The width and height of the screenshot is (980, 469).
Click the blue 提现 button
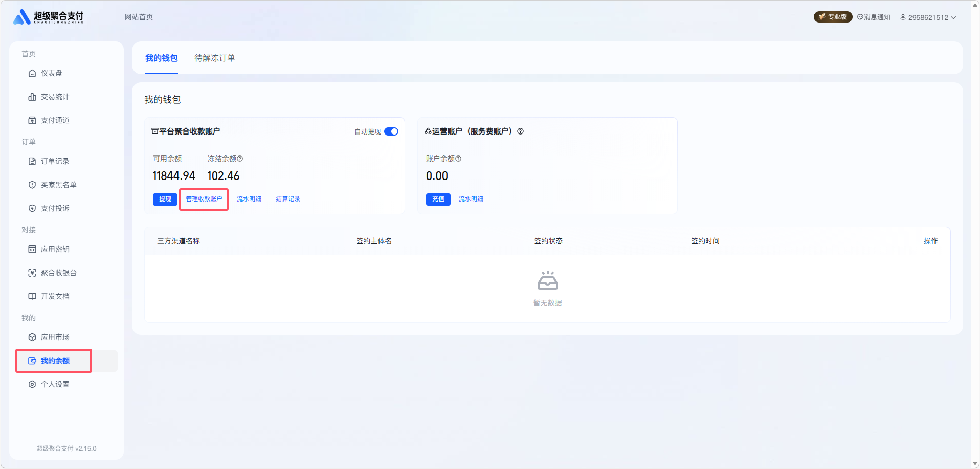pyautogui.click(x=165, y=199)
